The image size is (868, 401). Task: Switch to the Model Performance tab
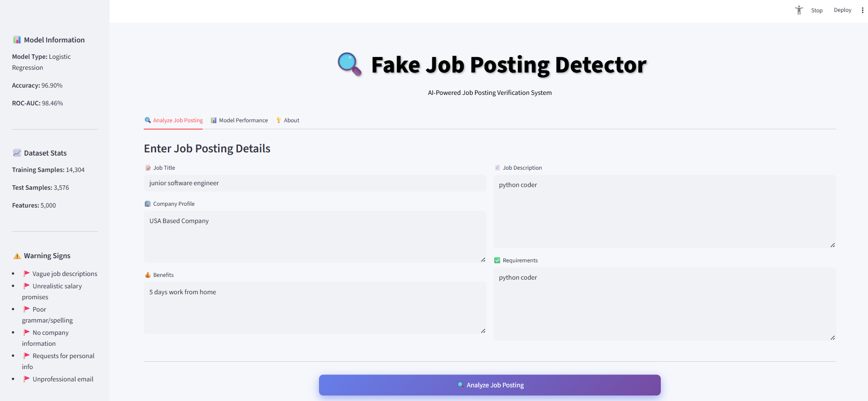tap(239, 120)
